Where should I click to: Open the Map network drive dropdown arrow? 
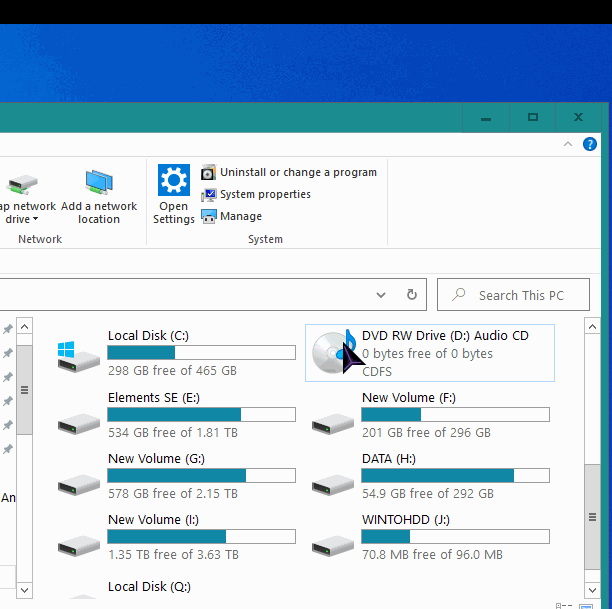(x=36, y=220)
